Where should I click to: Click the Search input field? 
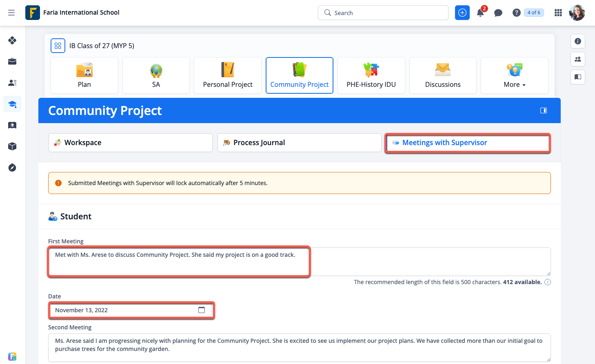383,13
